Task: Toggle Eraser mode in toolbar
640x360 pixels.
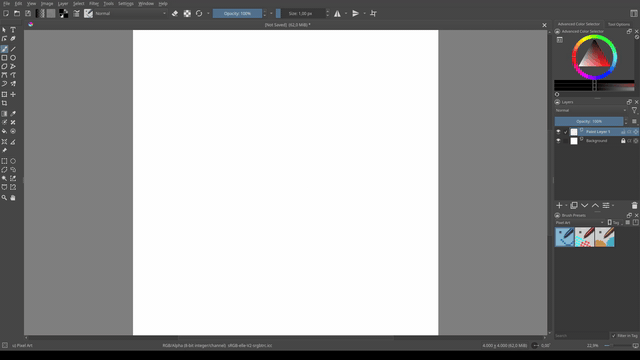Action: click(175, 13)
